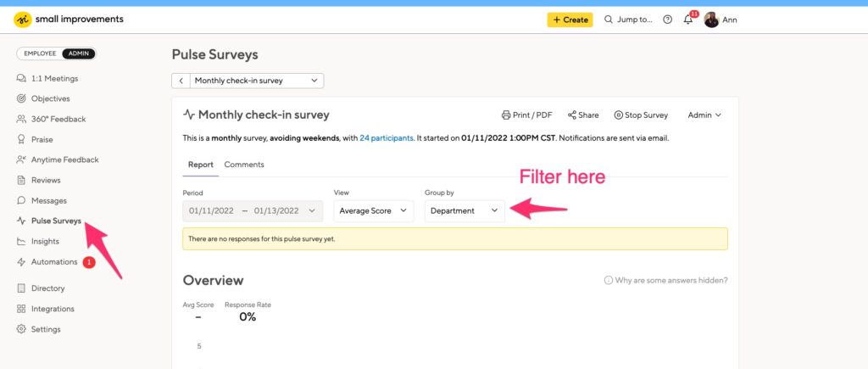Click the Integrations grid icon
Screen dimensions: 868x369
[21, 309]
